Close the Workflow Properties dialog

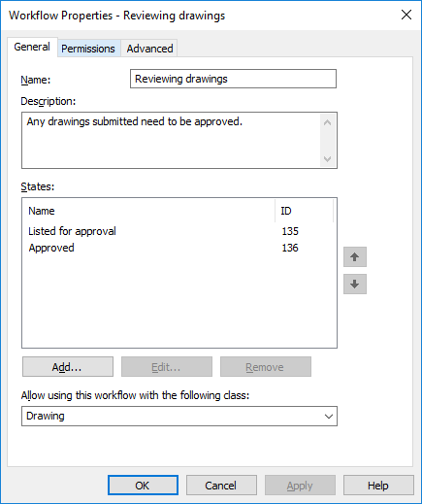click(406, 15)
